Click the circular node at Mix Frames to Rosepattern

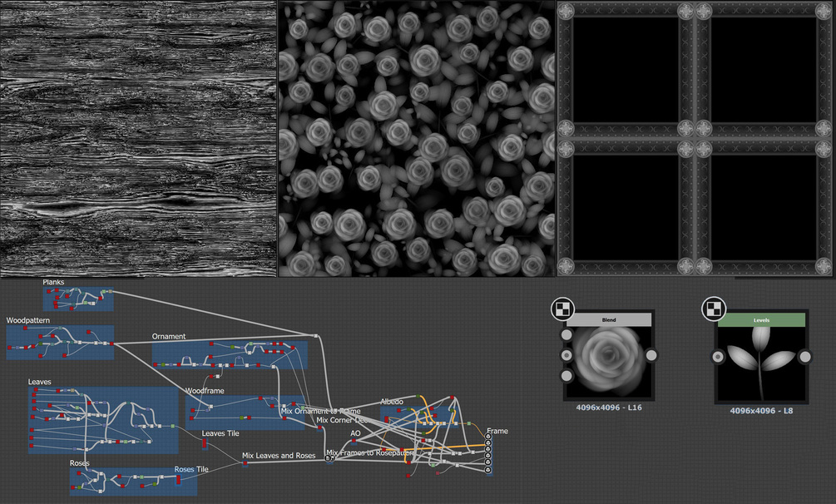[329, 458]
